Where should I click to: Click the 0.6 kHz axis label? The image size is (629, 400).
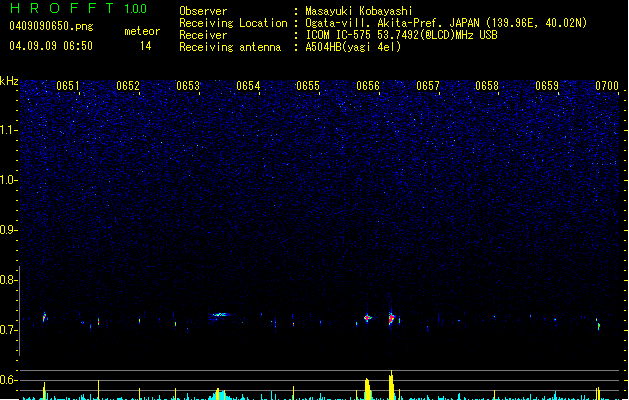click(x=9, y=380)
